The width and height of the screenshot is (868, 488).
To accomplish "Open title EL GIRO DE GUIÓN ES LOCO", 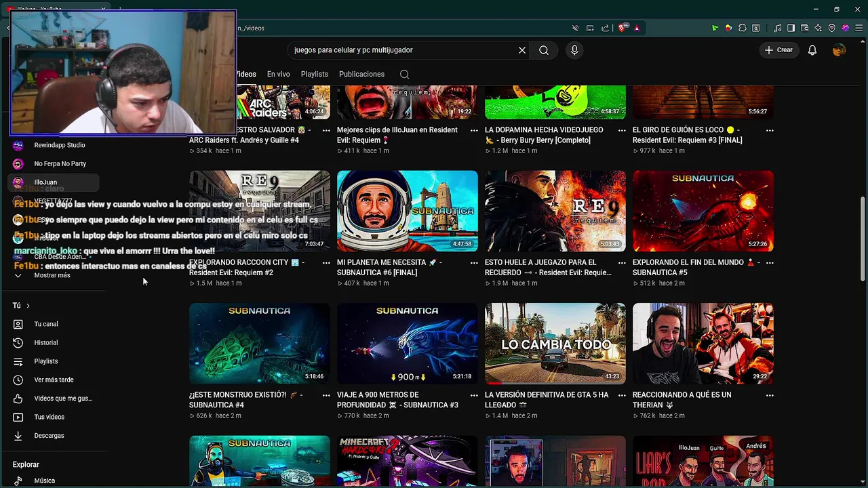I will (x=687, y=135).
